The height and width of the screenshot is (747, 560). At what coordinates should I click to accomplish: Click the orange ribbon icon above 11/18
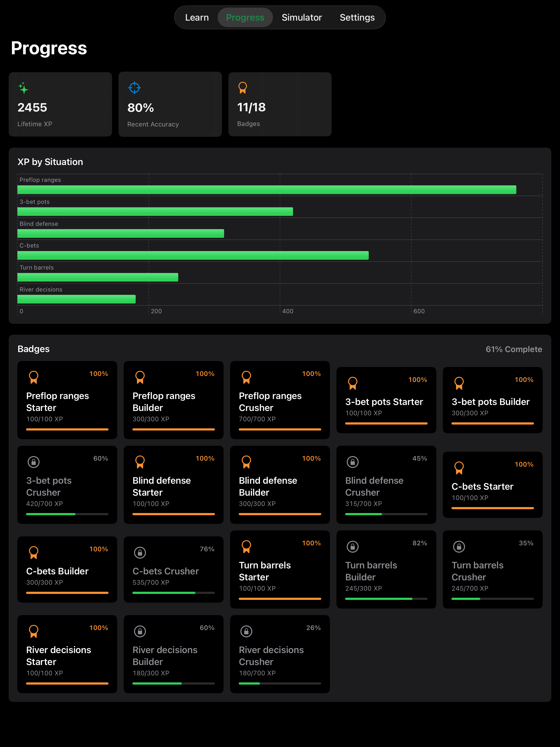[243, 88]
